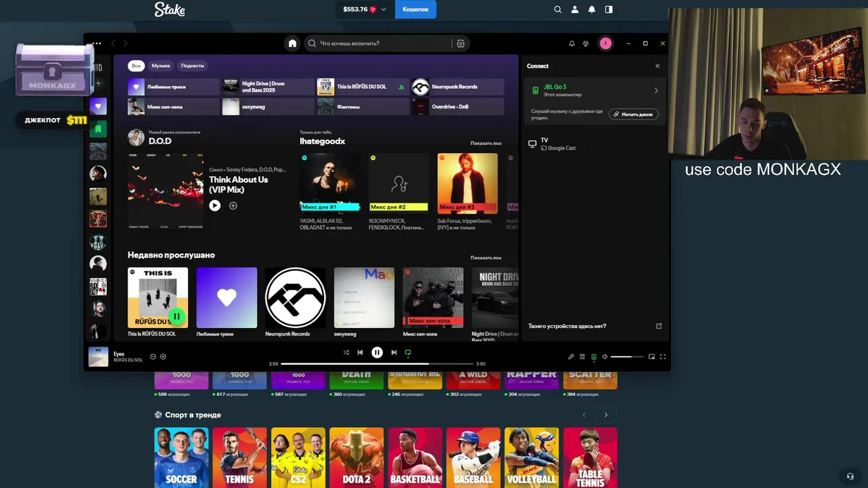Open Neuropunk Records shortcut tile

tap(458, 87)
